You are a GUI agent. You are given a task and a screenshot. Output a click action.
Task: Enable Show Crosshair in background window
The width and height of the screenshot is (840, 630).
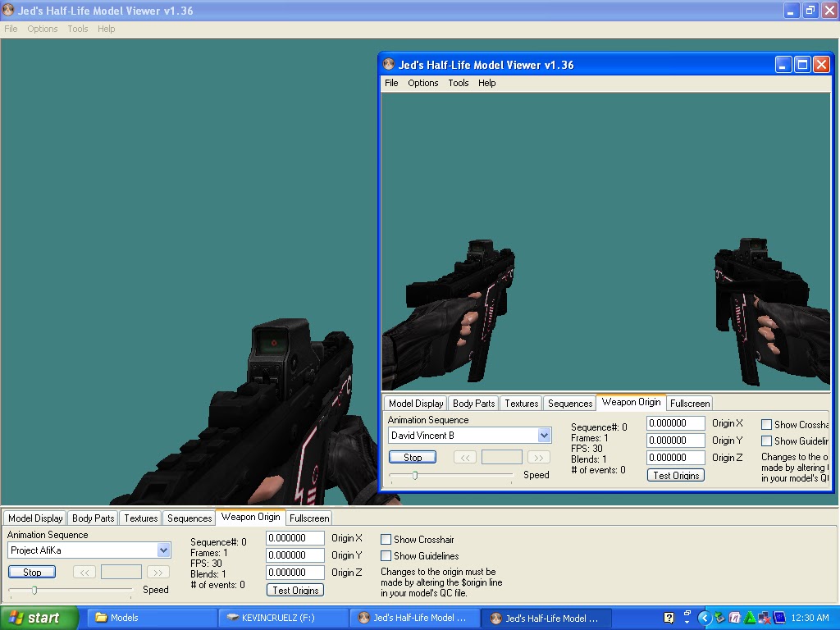click(386, 540)
